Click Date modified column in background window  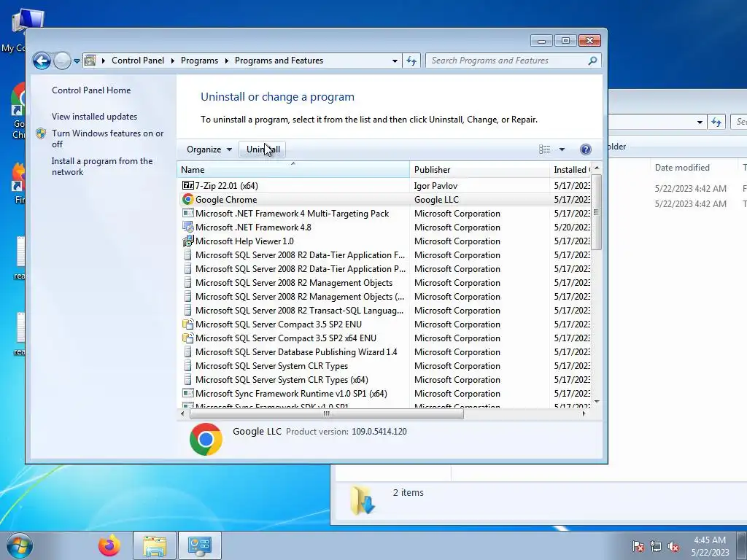682,168
